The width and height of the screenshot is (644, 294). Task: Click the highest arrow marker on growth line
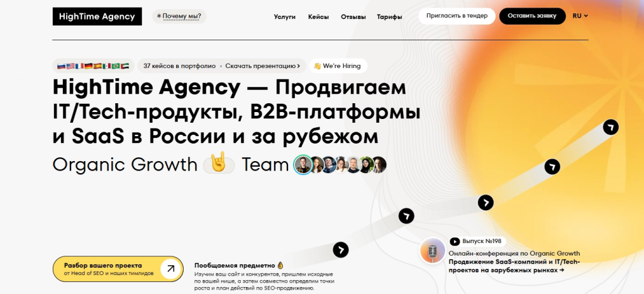[611, 127]
